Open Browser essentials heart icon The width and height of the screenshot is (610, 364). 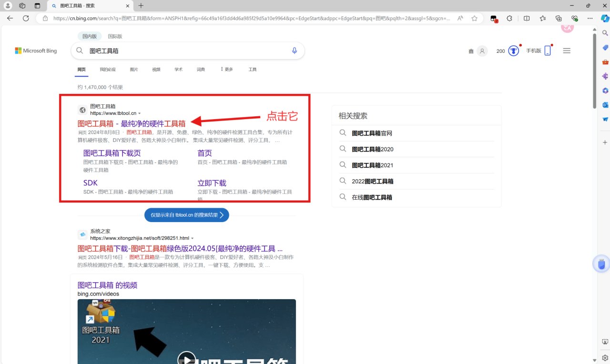[575, 18]
